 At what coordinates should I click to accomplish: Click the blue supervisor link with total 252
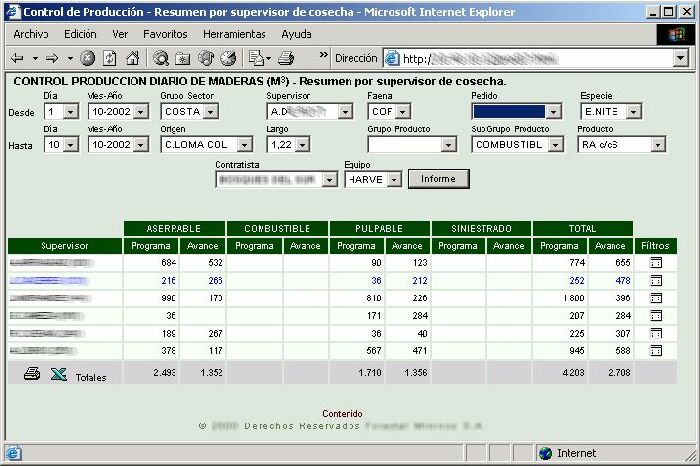pyautogui.click(x=49, y=281)
